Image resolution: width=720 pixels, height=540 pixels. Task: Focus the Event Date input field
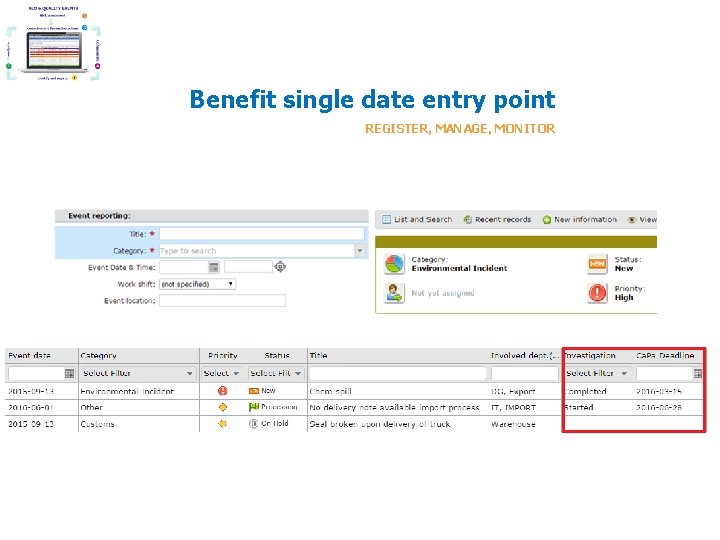tap(184, 267)
